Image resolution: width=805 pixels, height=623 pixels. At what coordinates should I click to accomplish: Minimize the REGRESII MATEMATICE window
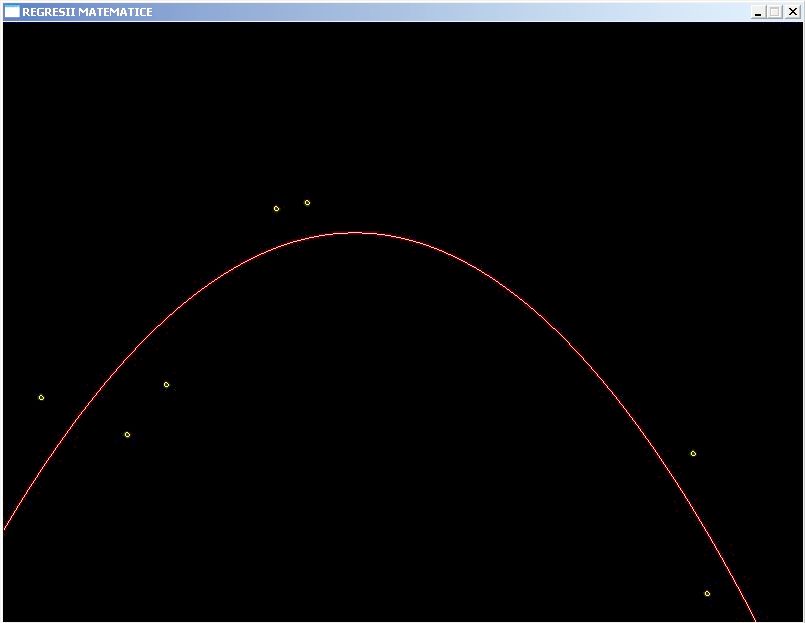pyautogui.click(x=758, y=12)
